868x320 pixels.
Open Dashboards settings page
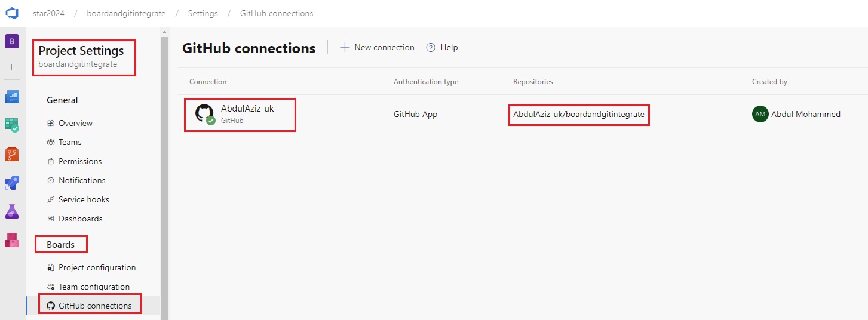pos(81,219)
